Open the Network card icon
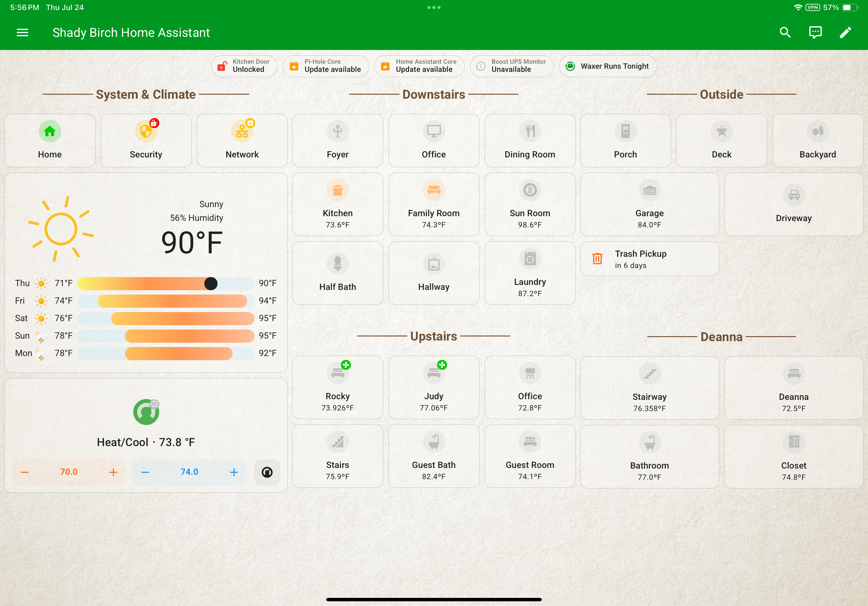 (242, 131)
